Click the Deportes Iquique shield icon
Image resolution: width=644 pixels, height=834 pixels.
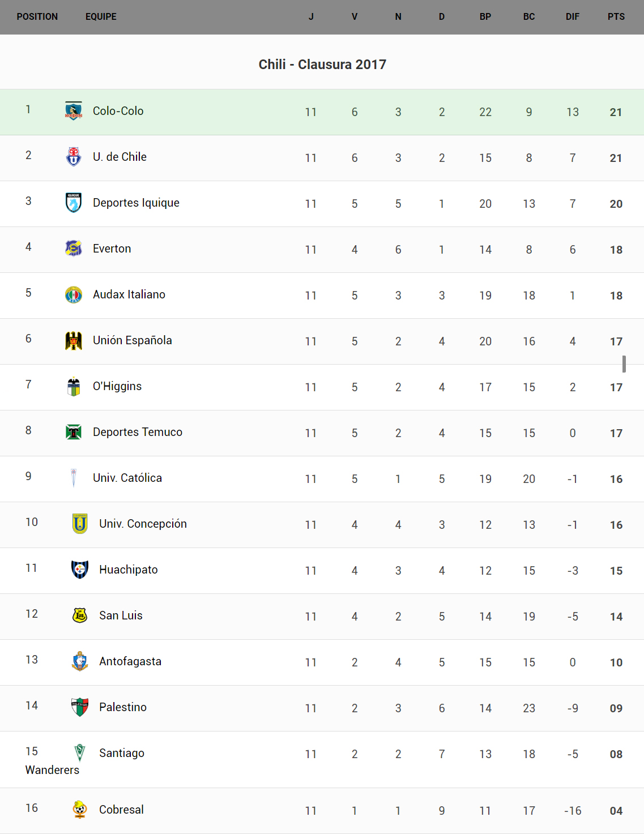(x=74, y=203)
